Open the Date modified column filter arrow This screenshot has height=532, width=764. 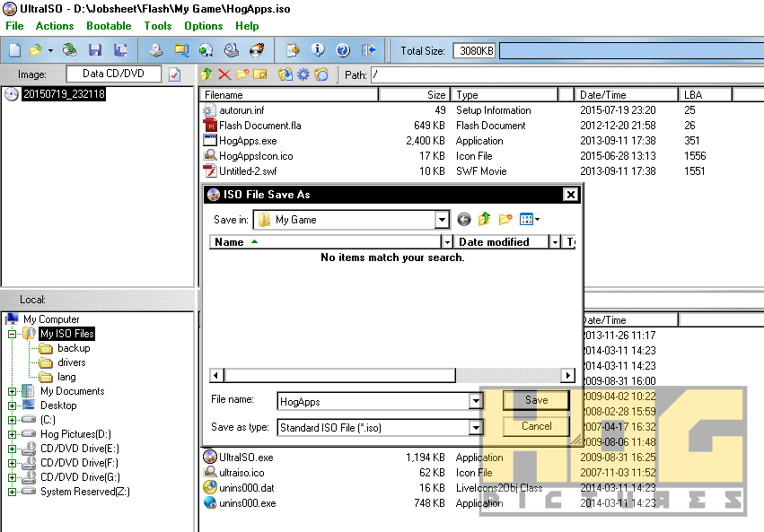click(555, 242)
